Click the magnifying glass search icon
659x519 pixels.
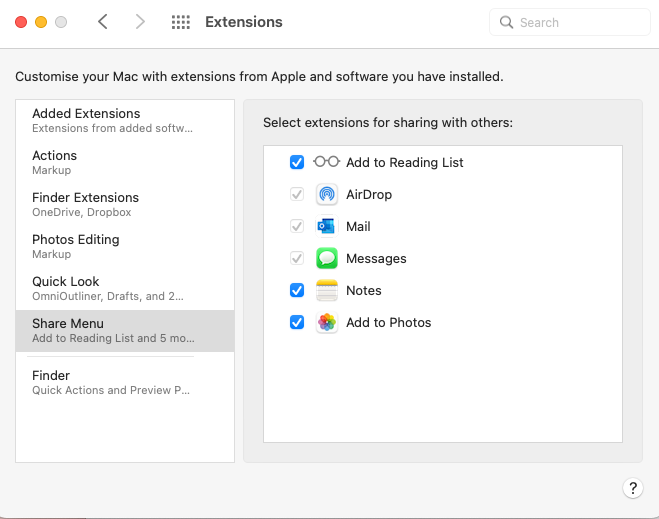click(x=507, y=22)
